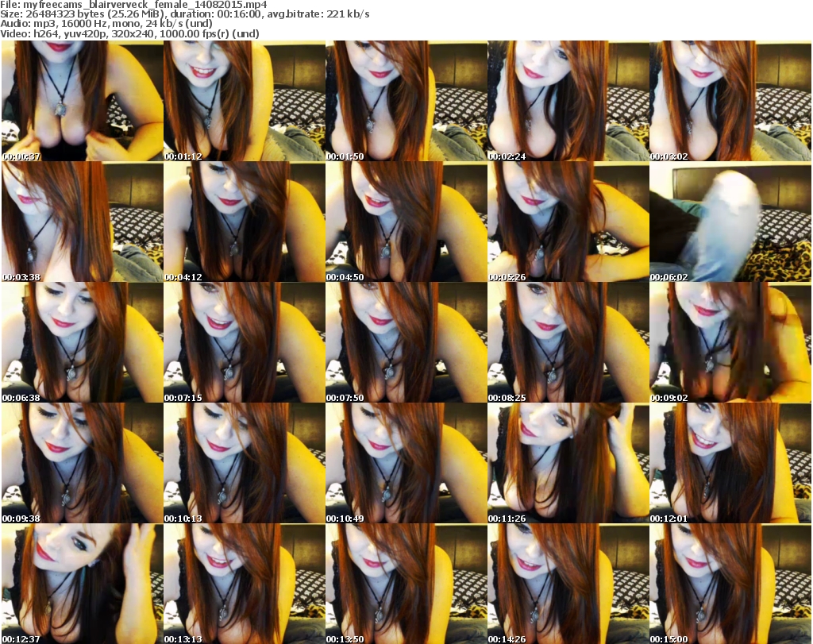Click the thumbnail timestamped 00:14:26
The width and height of the screenshot is (813, 644).
coord(568,584)
